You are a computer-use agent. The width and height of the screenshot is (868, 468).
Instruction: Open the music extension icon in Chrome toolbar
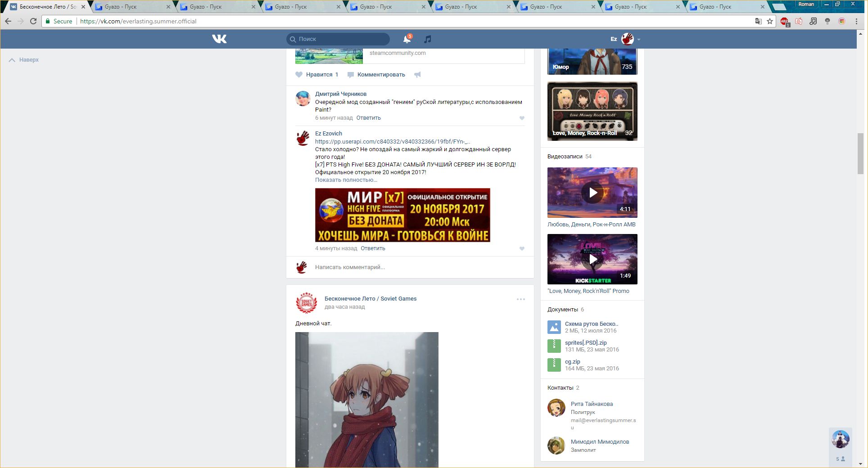pos(813,21)
